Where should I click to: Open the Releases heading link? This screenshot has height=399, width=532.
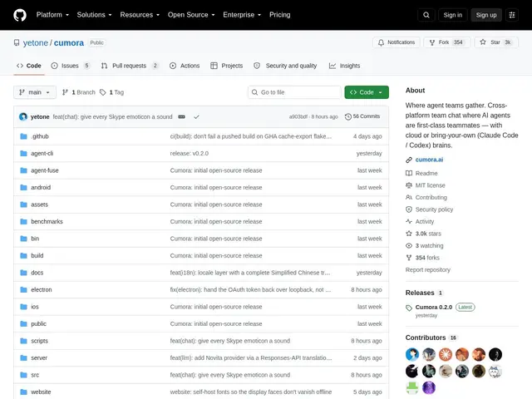(x=420, y=293)
